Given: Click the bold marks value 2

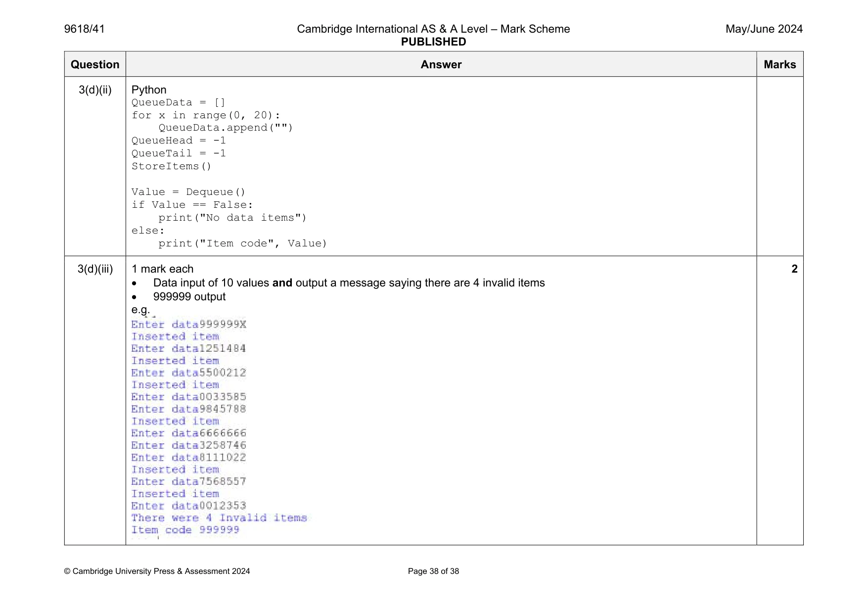Looking at the screenshot, I should (794, 269).
